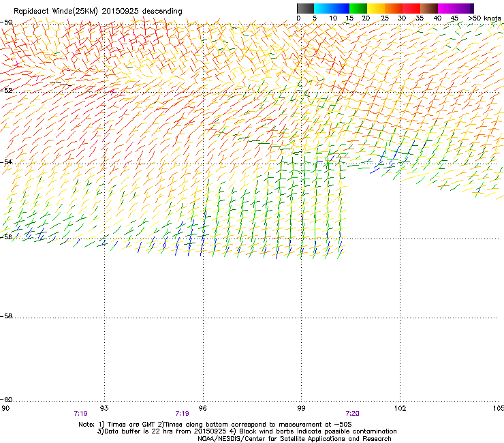Click the purple '7:19' time below longitude 96

point(182,414)
